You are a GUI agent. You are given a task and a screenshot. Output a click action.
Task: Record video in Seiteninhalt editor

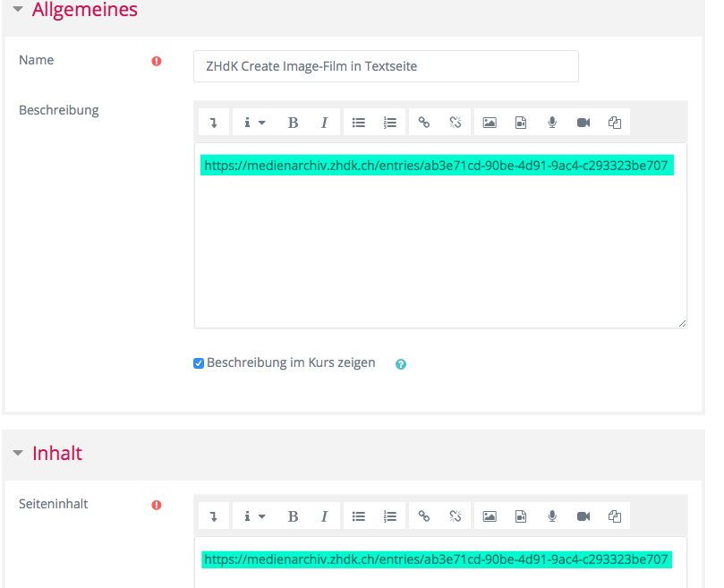coord(583,516)
